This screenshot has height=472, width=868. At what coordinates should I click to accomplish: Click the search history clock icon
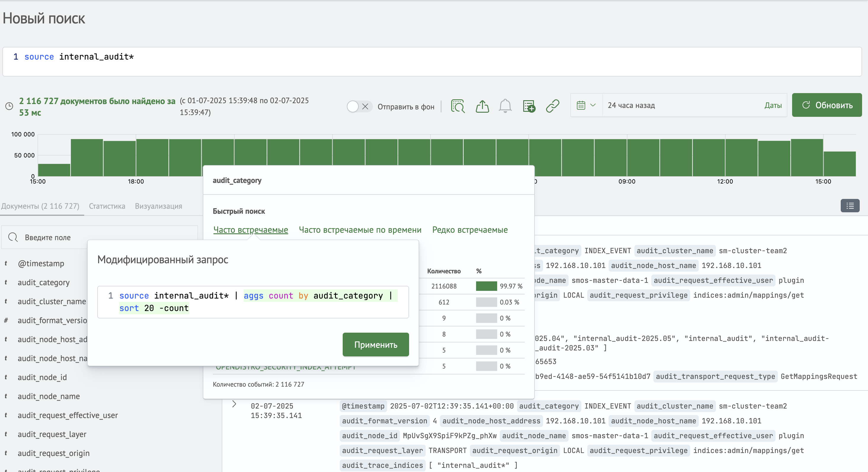click(9, 106)
